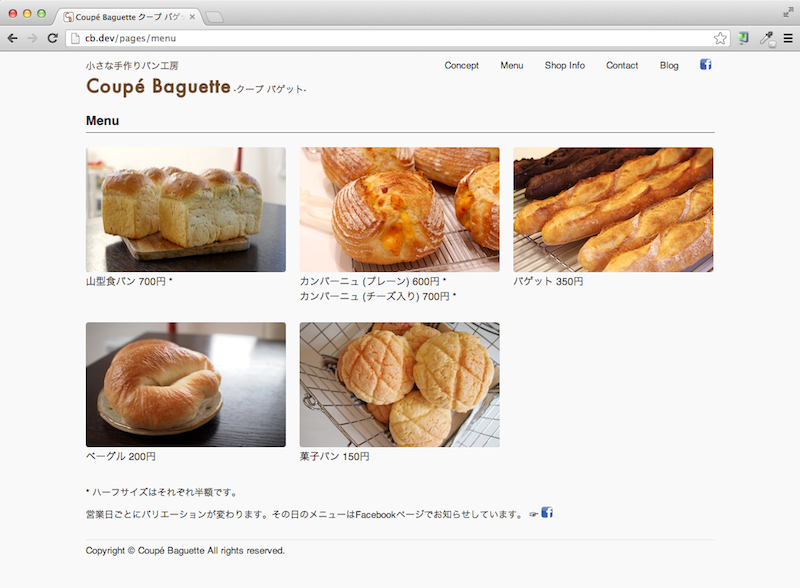The image size is (800, 588).
Task: Click the bagel photo
Action: 186,384
